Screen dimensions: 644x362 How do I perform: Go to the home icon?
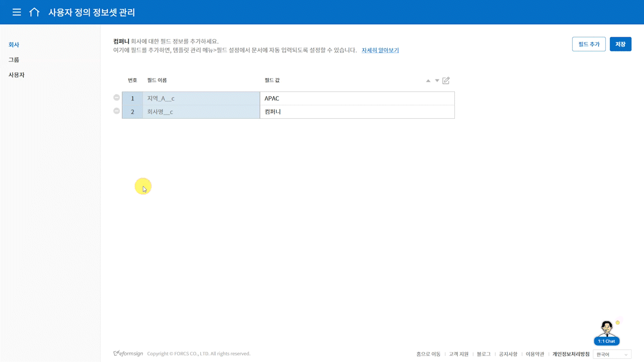pyautogui.click(x=34, y=12)
